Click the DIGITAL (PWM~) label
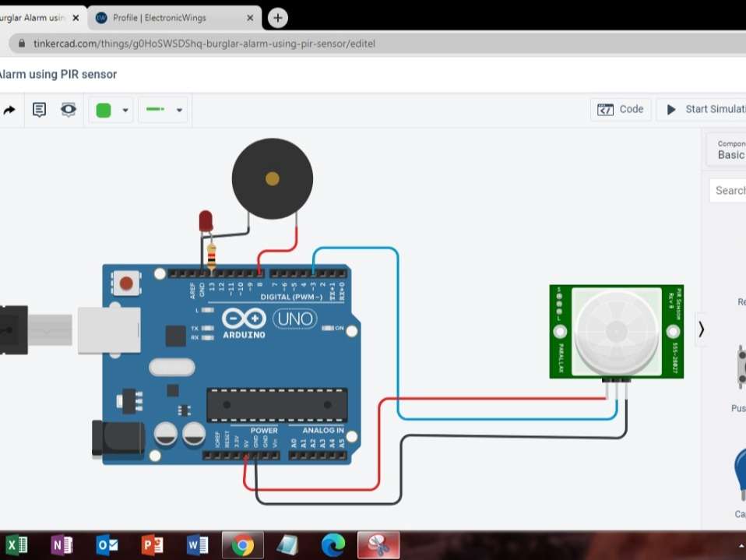This screenshot has width=746, height=560. pyautogui.click(x=291, y=297)
